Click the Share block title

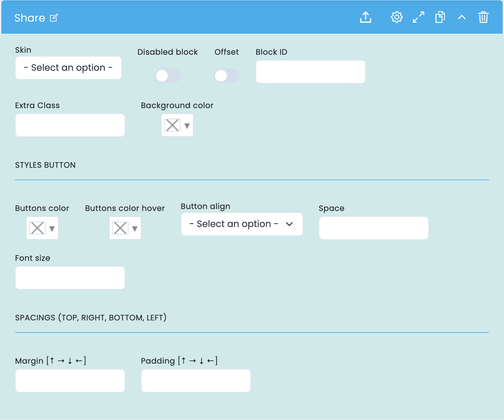pyautogui.click(x=30, y=18)
